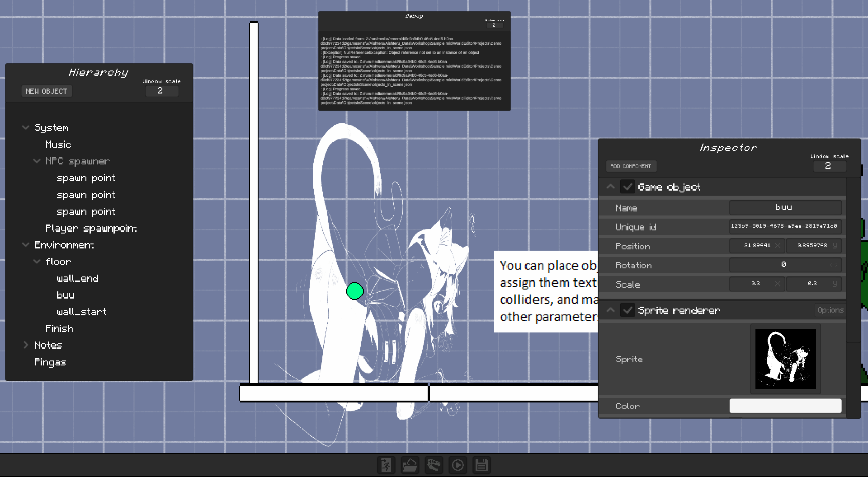Click the Position Y field
The image size is (868, 477).
click(814, 246)
